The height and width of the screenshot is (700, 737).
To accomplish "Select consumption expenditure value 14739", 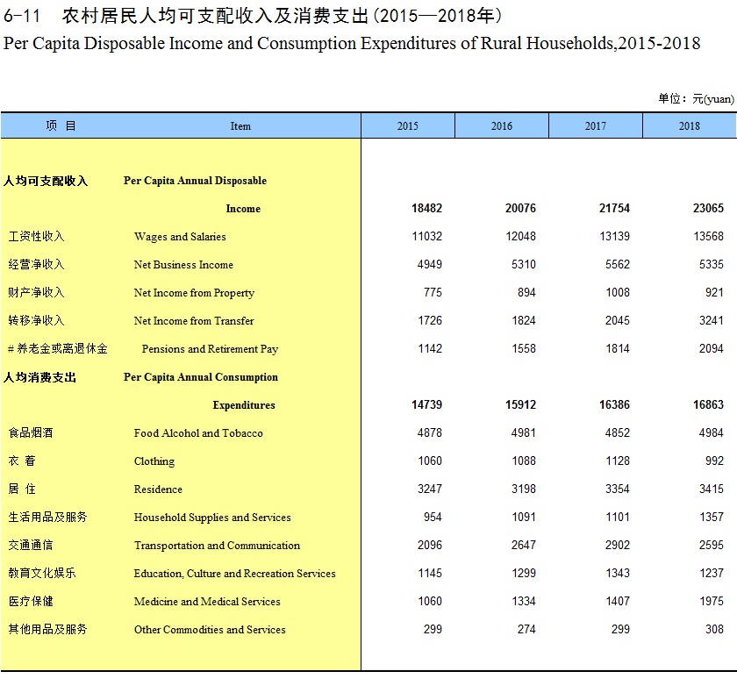I will 426,404.
